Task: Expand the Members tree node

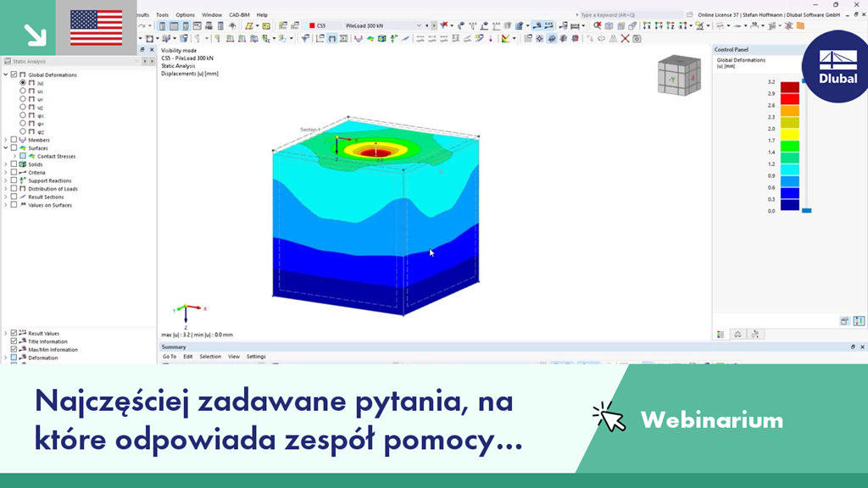Action: coord(6,140)
